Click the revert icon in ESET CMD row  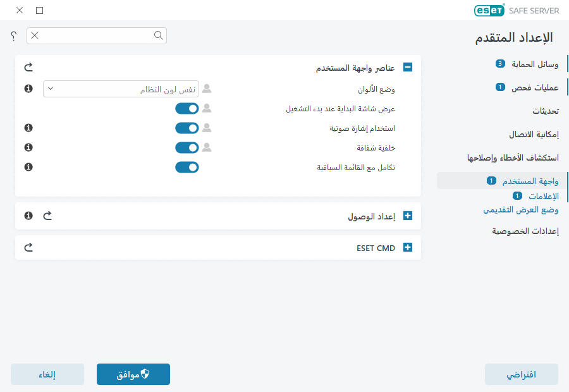pyautogui.click(x=28, y=247)
